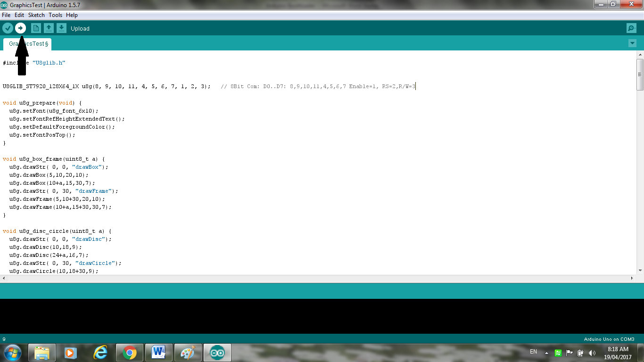Open a sketch with the up-arrow icon
Screen dimensions: 644x362
49,28
